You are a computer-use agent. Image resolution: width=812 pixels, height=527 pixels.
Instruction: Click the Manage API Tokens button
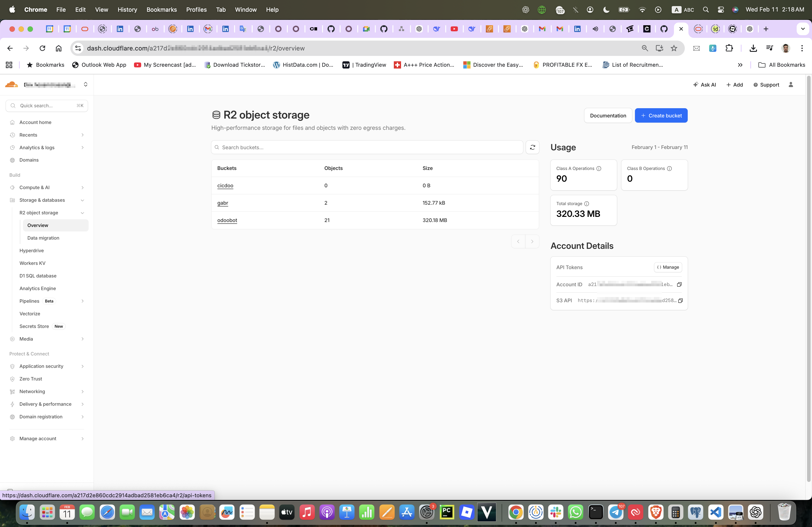tap(668, 267)
